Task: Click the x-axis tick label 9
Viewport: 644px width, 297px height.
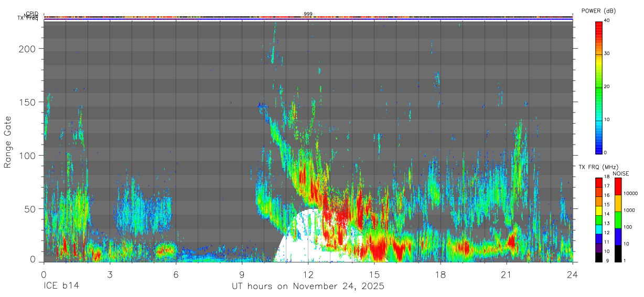Action: pos(242,274)
